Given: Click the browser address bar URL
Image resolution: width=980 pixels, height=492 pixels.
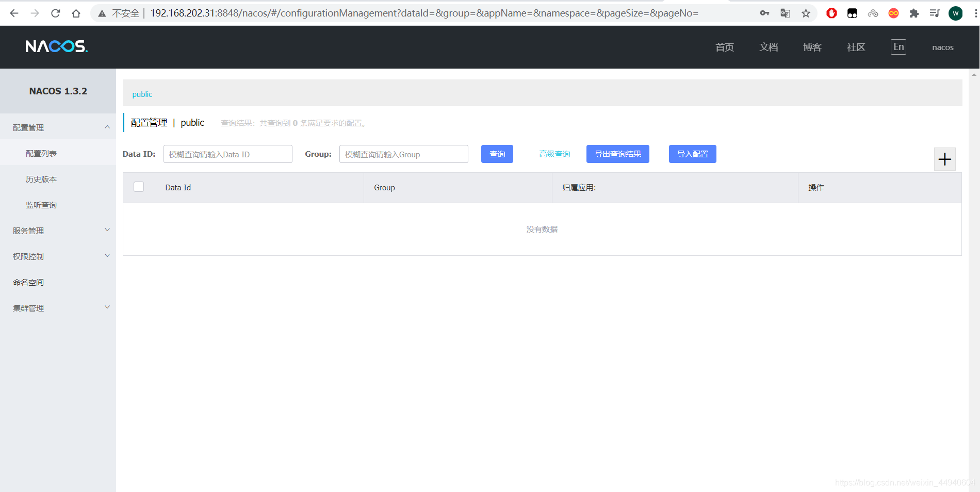Looking at the screenshot, I should pyautogui.click(x=424, y=13).
